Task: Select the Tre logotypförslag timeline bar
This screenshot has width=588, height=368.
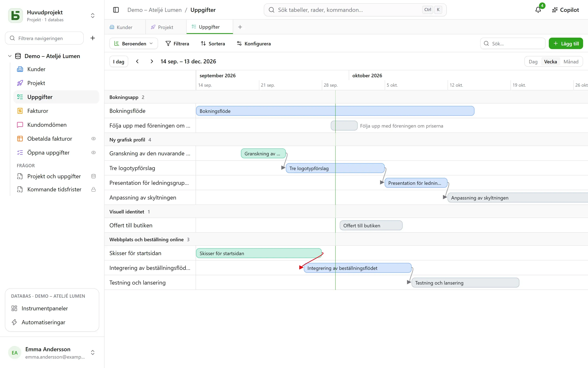Action: coord(335,168)
